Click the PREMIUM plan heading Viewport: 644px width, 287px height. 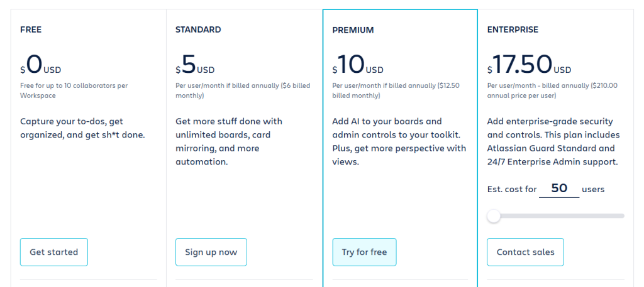pyautogui.click(x=353, y=30)
